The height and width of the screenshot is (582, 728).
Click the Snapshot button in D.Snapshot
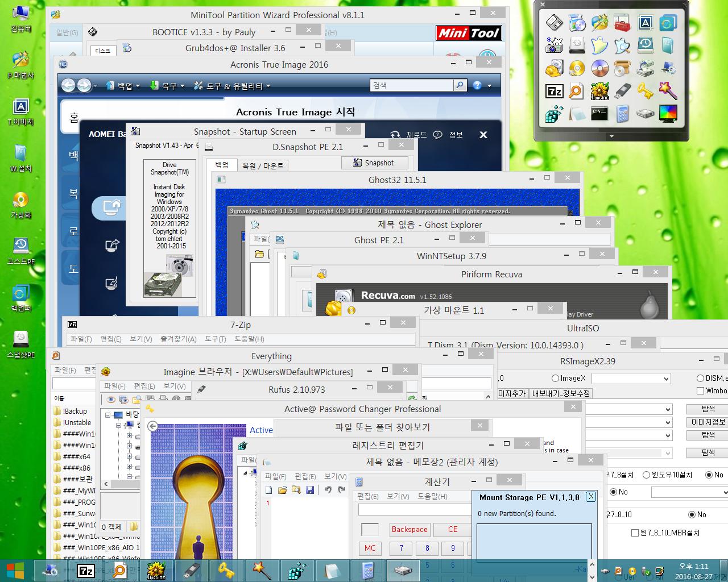point(375,163)
